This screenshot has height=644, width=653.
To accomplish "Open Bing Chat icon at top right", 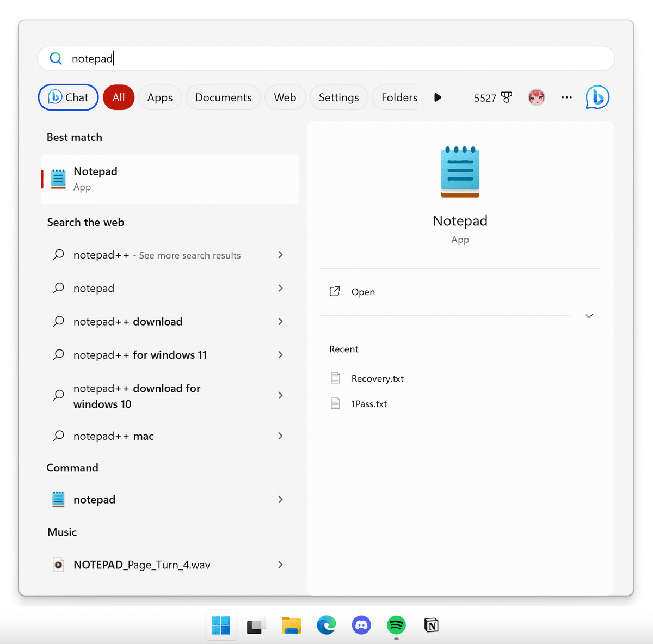I will pyautogui.click(x=597, y=97).
